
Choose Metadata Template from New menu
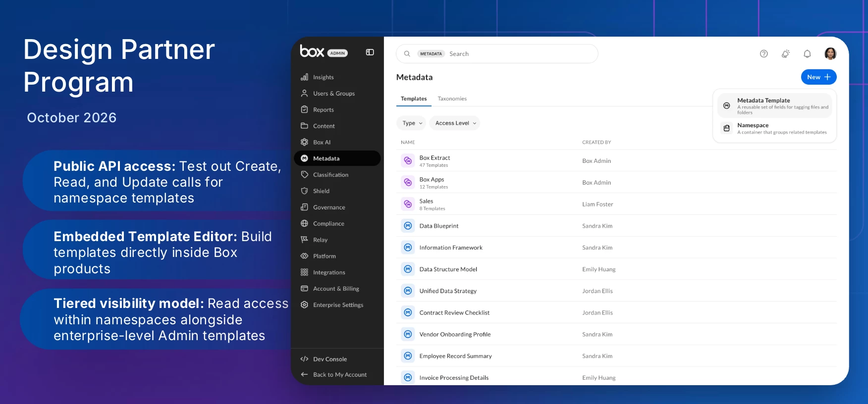774,105
